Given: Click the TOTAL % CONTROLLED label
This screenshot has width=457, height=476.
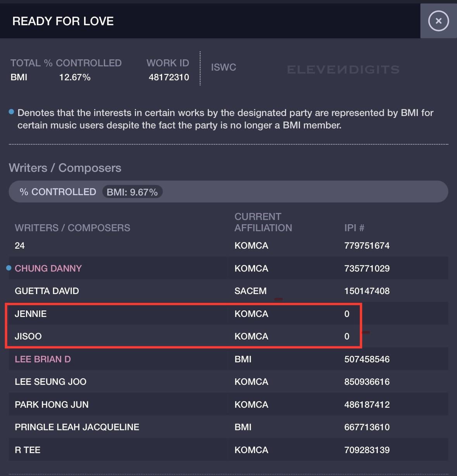Looking at the screenshot, I should (66, 63).
